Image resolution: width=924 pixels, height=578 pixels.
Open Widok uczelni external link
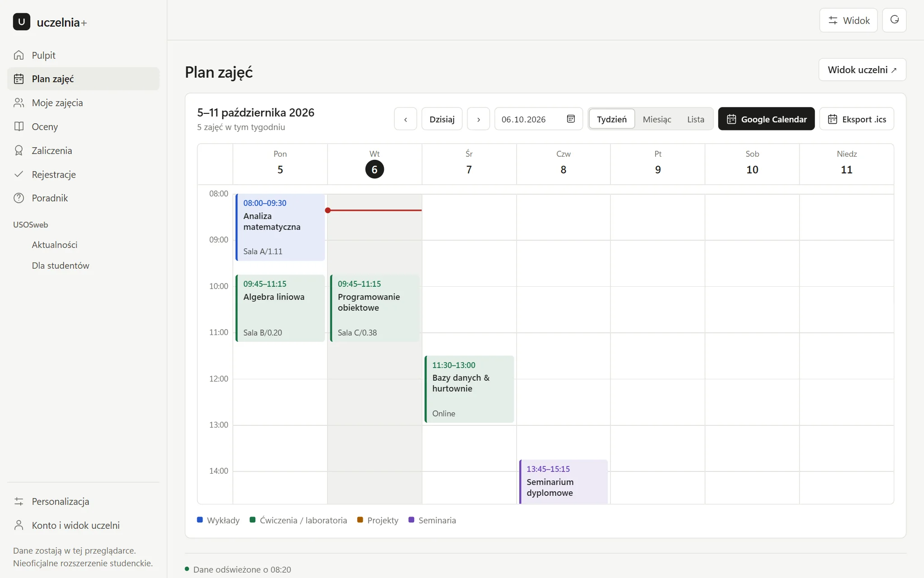[x=862, y=70]
